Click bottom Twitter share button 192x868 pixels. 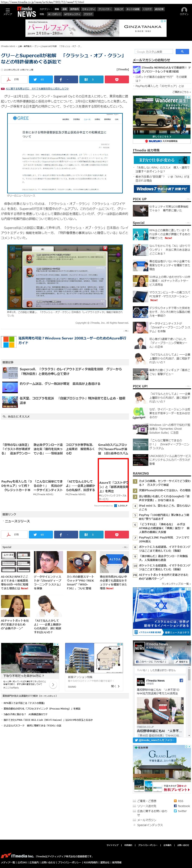pos(41,534)
